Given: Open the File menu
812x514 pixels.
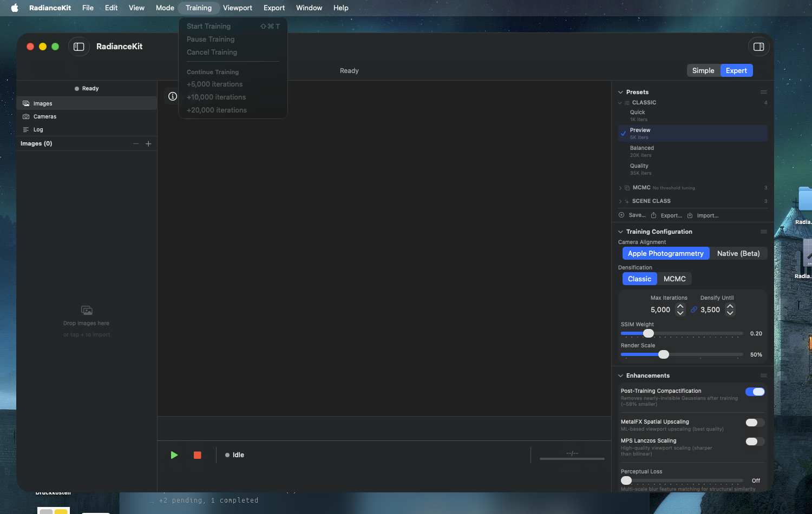Looking at the screenshot, I should coord(88,8).
